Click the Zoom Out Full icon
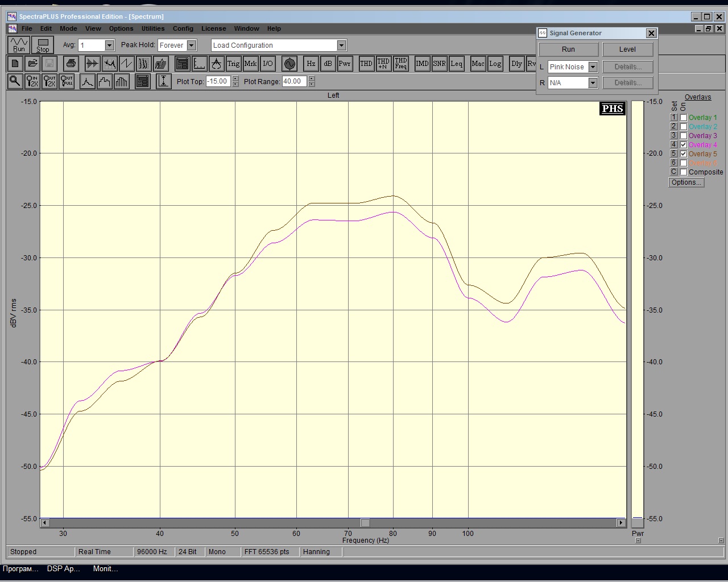 point(67,81)
